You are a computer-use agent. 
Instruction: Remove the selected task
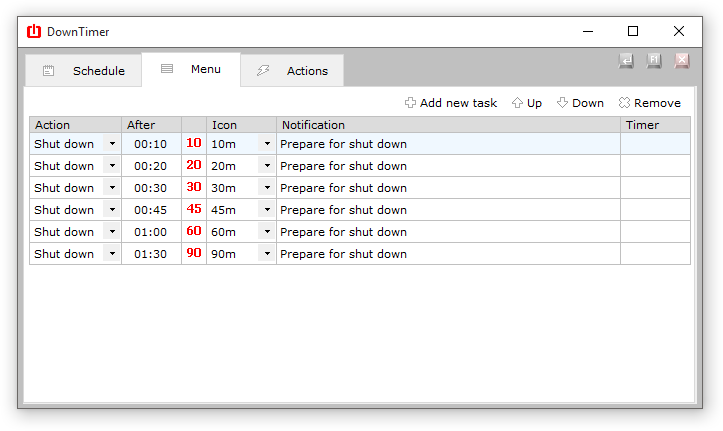pyautogui.click(x=649, y=103)
